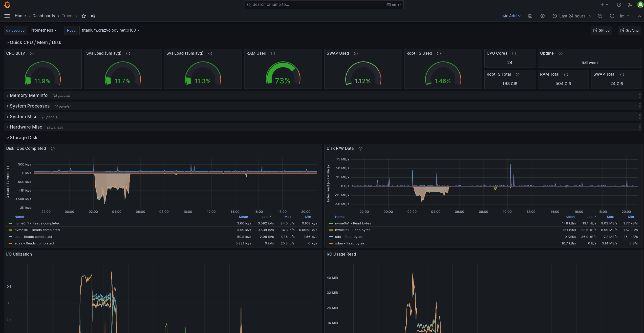Image resolution: width=644 pixels, height=333 pixels.
Task: Open the help question mark icon
Action: pyautogui.click(x=619, y=5)
